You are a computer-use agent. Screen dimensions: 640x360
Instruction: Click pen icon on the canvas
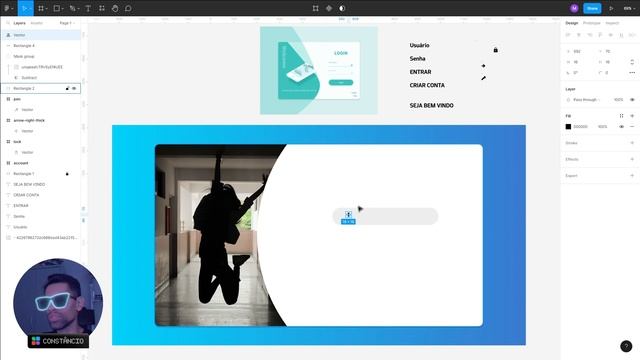(x=483, y=78)
